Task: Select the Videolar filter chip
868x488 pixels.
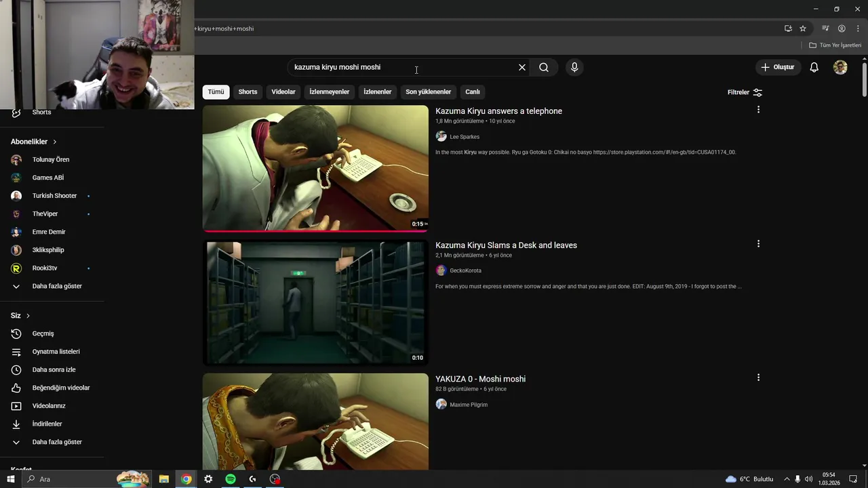Action: 283,91
